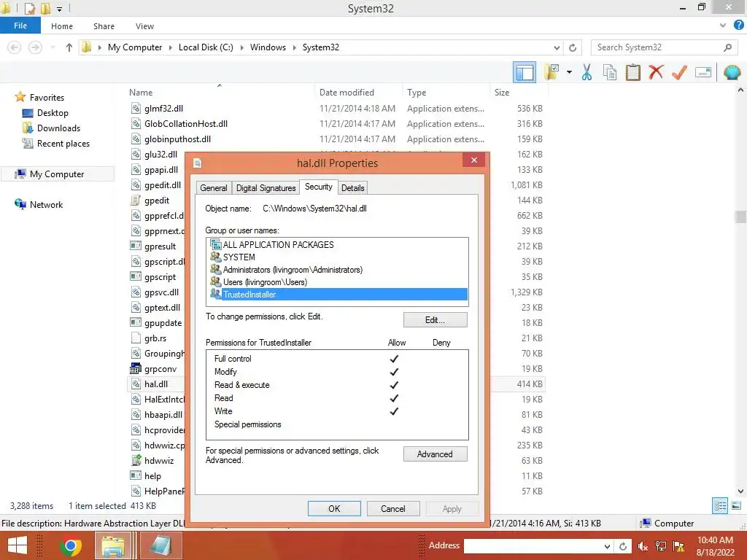Open the View ribbon tab

click(144, 26)
